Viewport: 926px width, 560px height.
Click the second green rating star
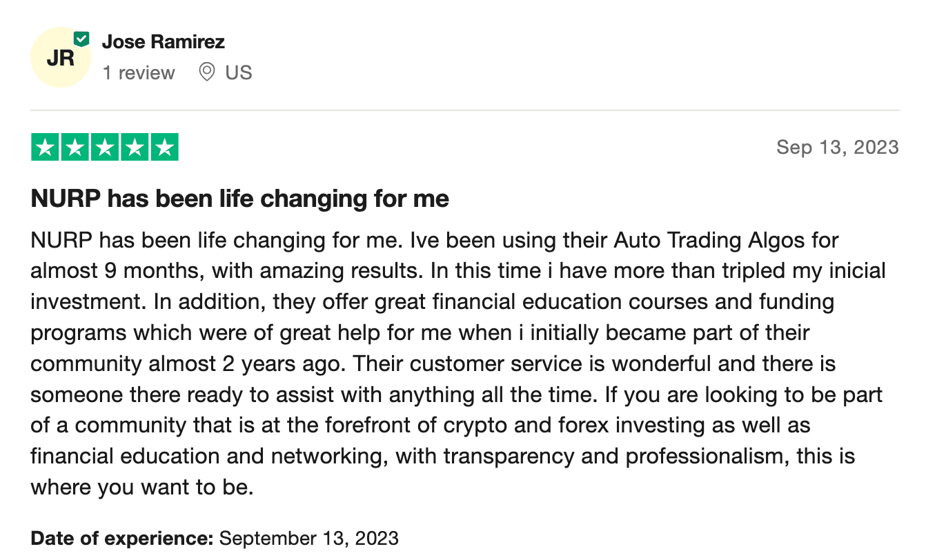[x=75, y=148]
